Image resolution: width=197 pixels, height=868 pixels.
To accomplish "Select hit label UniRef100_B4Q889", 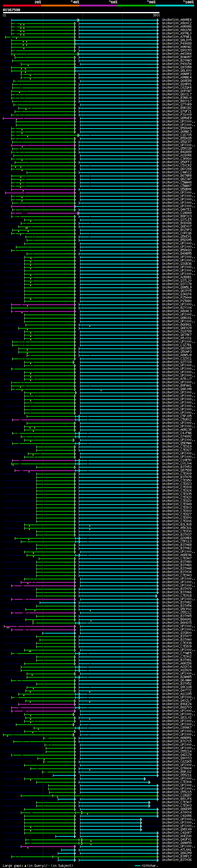I will click(177, 152).
